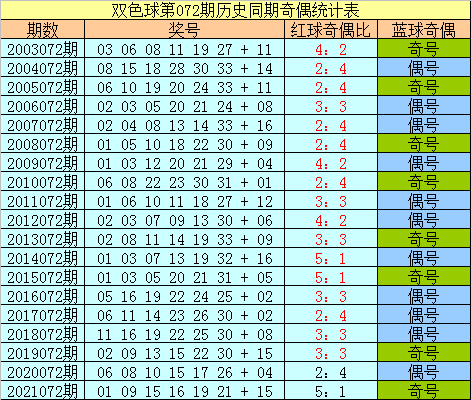Click 2:4 ratio in 2017072期 row
471x400 pixels.
tap(331, 316)
